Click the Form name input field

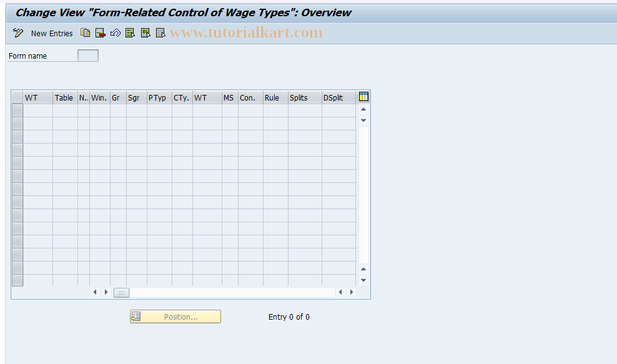pos(88,56)
